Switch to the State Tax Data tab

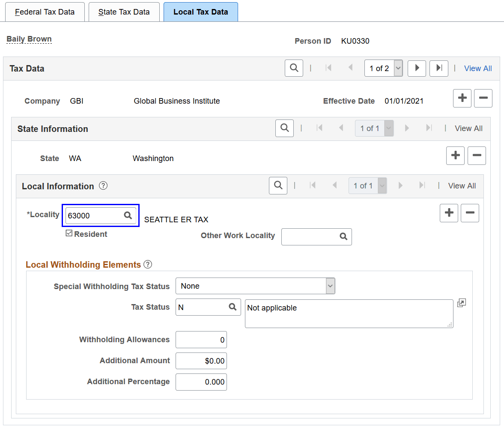(124, 12)
